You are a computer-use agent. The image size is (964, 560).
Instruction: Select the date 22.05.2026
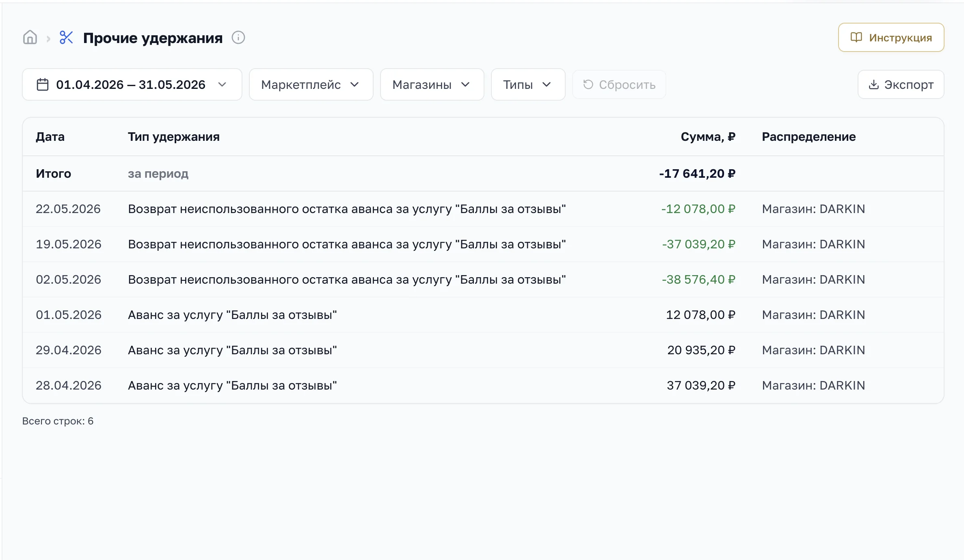[x=68, y=209]
